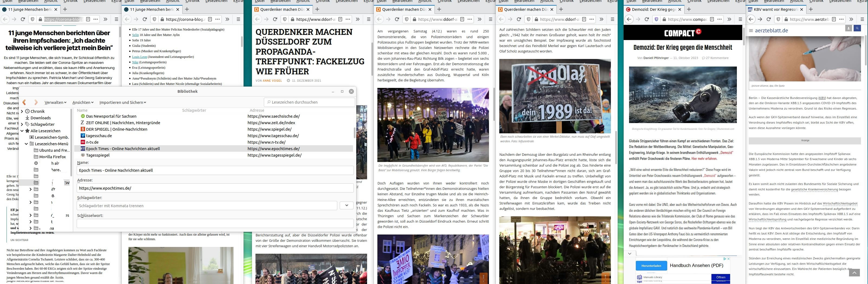
Task: Select the ZEIT ONLINE bookmark row
Action: (x=214, y=123)
